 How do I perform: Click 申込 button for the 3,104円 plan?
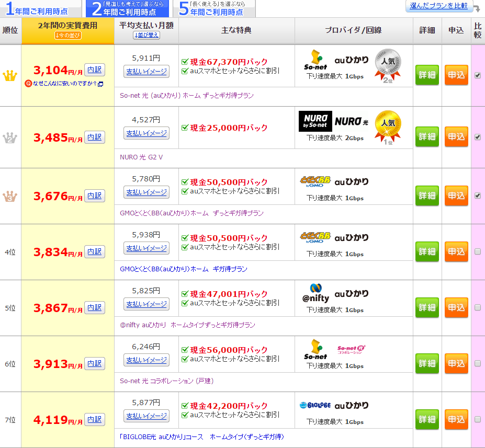[456, 75]
